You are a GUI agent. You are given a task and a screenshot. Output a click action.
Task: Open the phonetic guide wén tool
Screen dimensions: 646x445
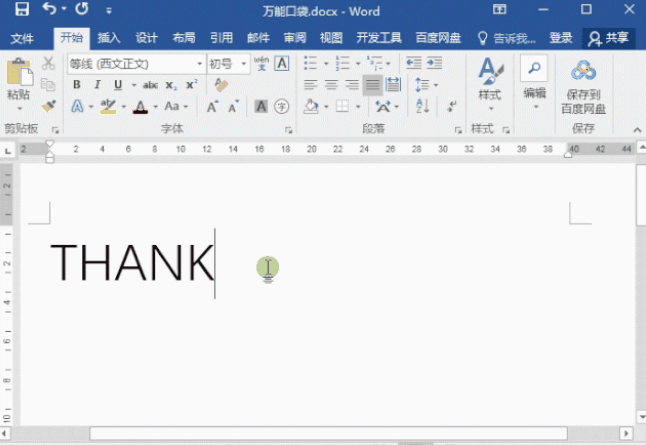point(261,63)
